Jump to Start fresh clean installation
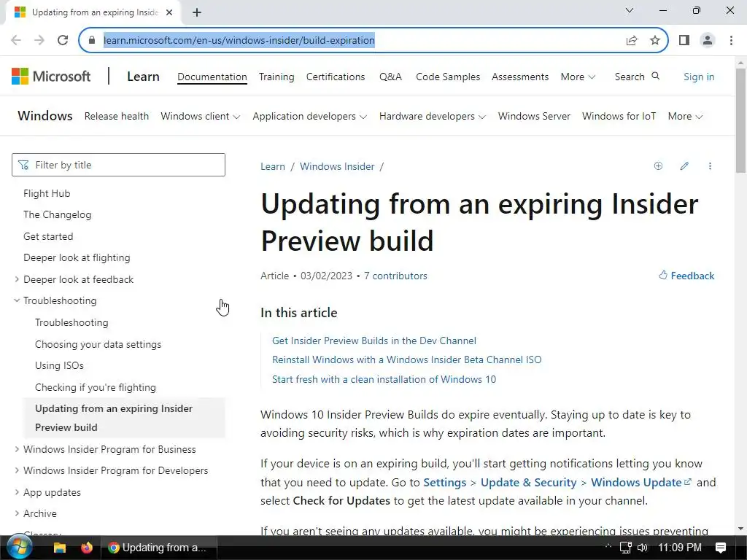 point(384,379)
